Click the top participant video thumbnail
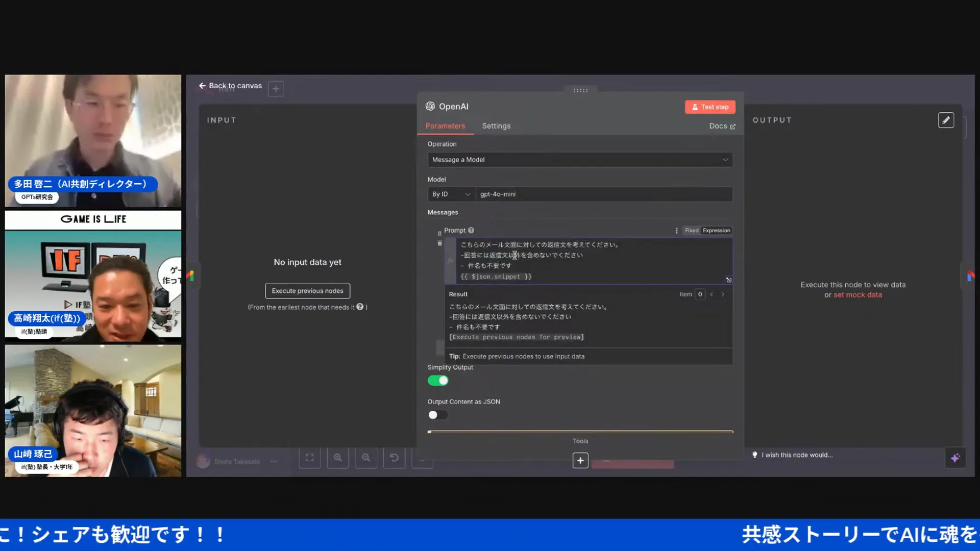 point(93,141)
